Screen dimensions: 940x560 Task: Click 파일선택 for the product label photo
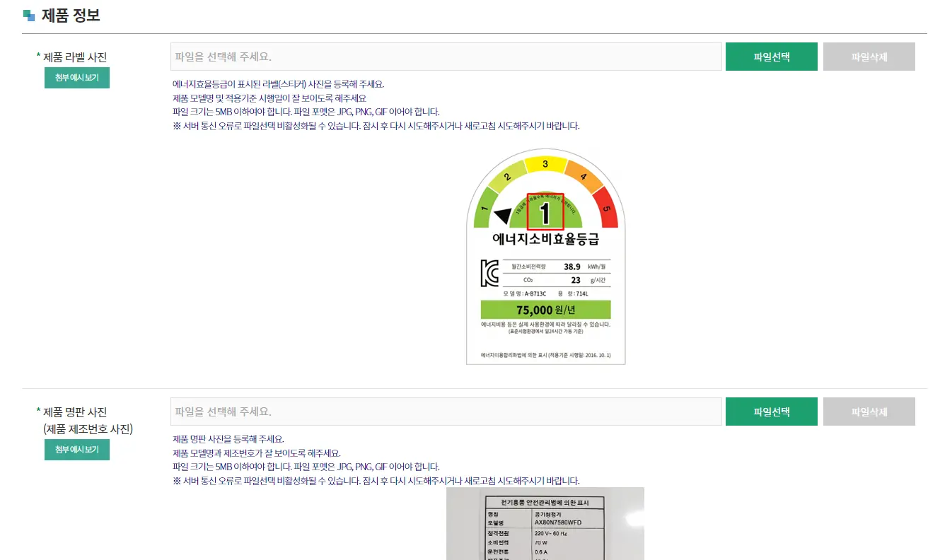pos(771,56)
